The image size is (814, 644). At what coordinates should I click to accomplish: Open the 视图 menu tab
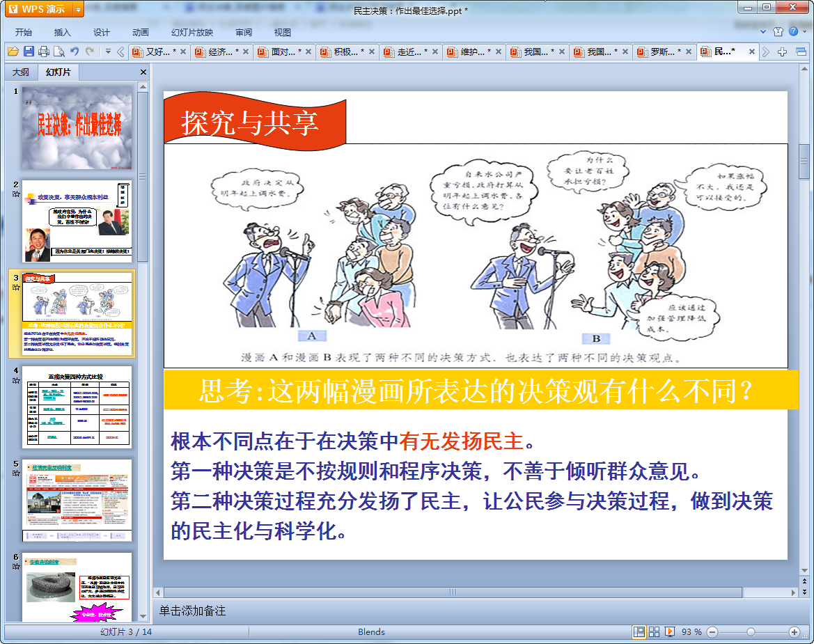click(x=283, y=32)
